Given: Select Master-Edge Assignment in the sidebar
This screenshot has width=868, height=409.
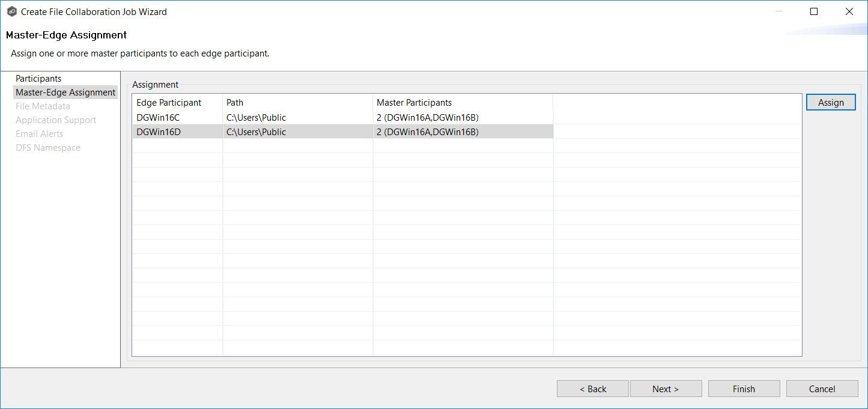Looking at the screenshot, I should (65, 92).
